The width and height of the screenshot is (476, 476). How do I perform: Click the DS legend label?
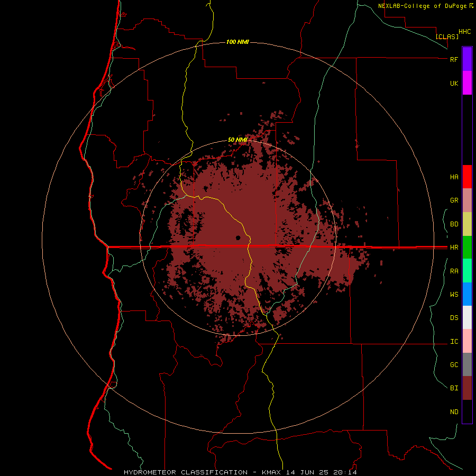tap(454, 318)
